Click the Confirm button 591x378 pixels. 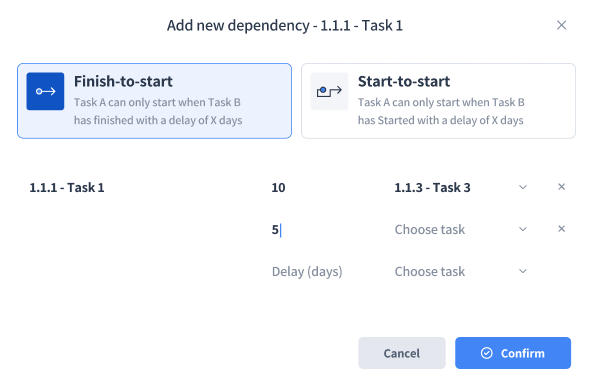(x=513, y=353)
